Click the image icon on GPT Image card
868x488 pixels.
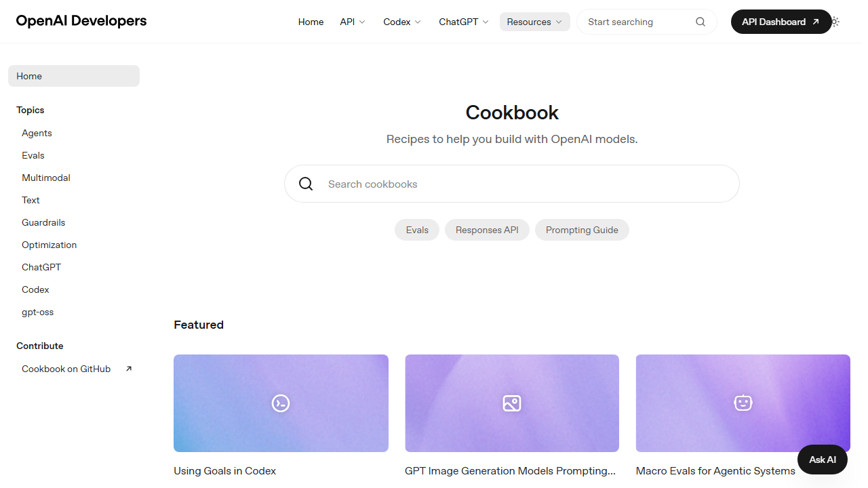click(512, 403)
